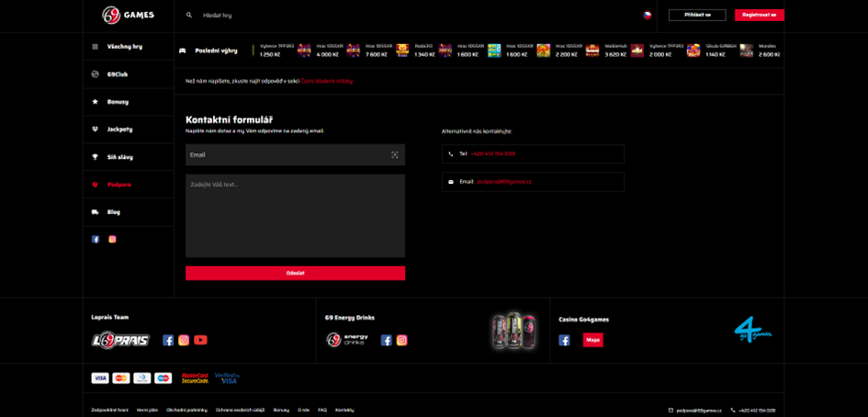
Task: Open game thumbnail beside the 4 000 Kč win
Action: 304,51
